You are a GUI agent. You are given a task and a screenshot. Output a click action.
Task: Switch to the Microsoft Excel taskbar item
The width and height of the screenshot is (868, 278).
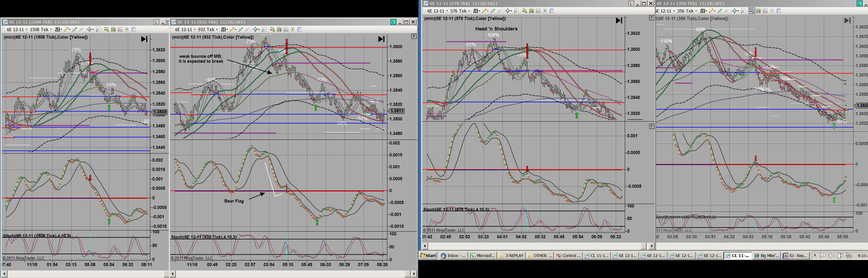(482, 255)
